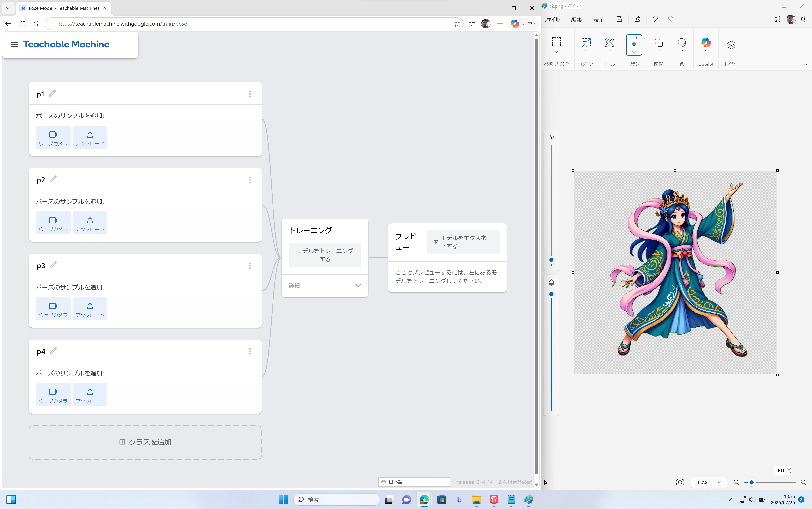Choose the Paint selection tool
The image size is (812, 509).
[x=556, y=42]
